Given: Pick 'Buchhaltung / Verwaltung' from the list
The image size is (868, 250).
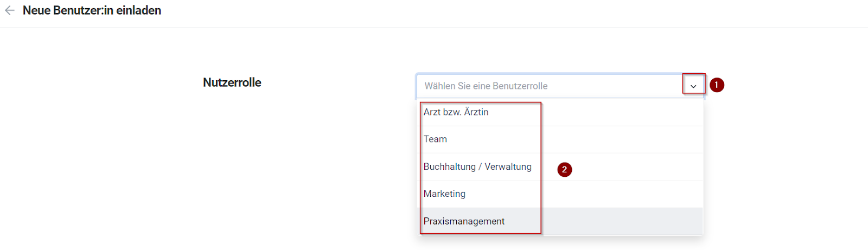Looking at the screenshot, I should [560, 167].
